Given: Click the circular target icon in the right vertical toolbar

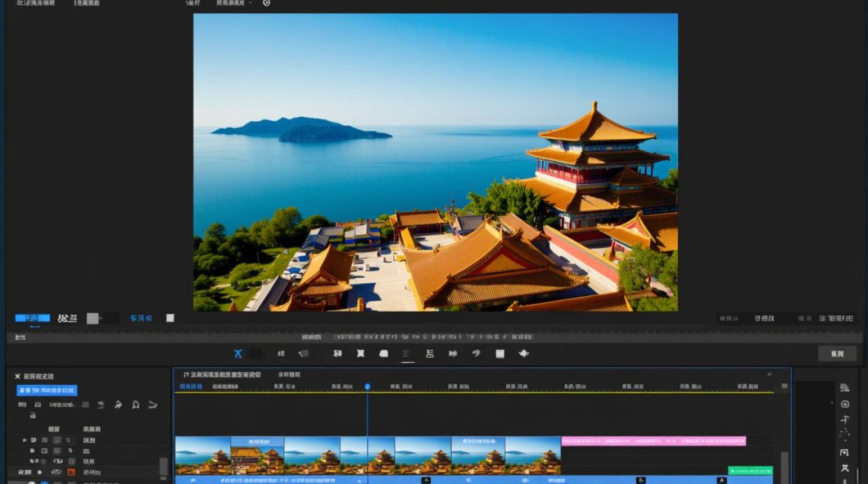Looking at the screenshot, I should (845, 404).
